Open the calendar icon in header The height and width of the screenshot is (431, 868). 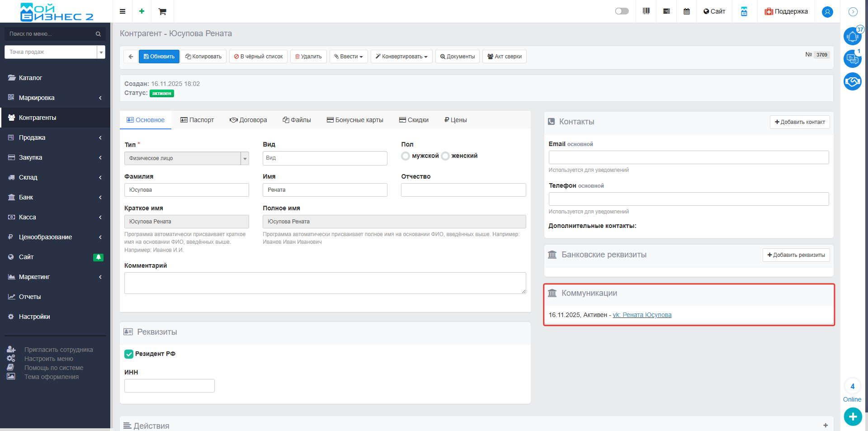click(686, 11)
